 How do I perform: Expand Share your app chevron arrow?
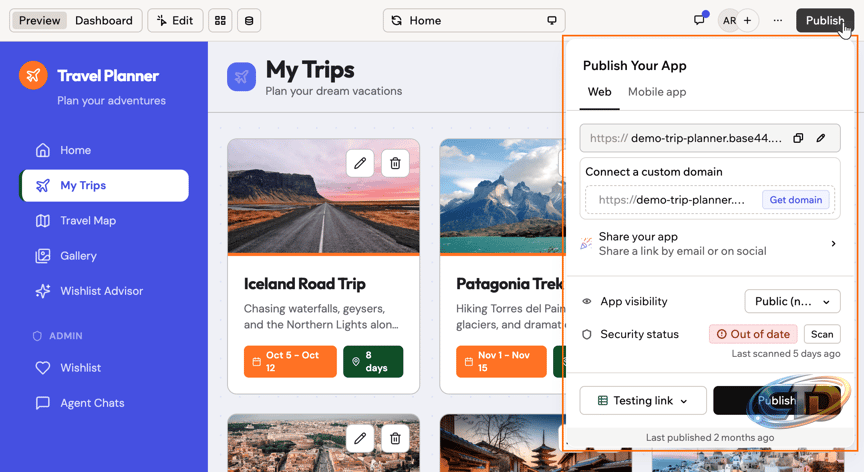pyautogui.click(x=833, y=243)
